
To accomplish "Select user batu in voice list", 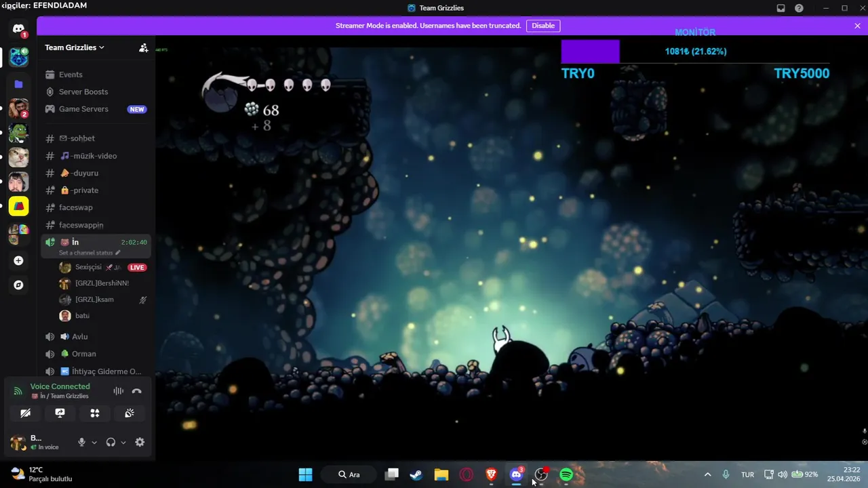I will pos(82,316).
